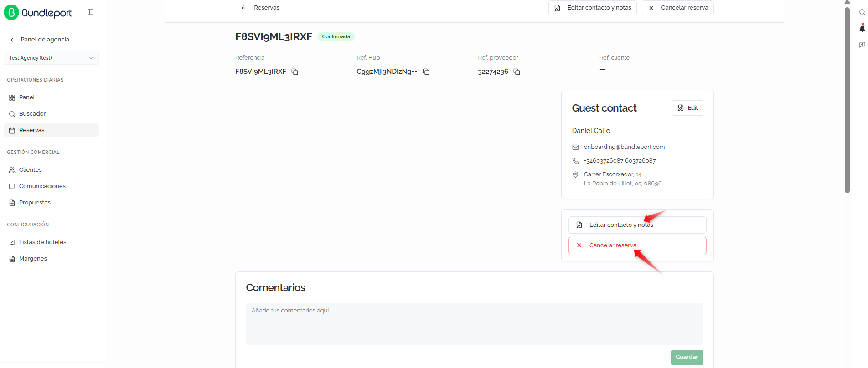Image resolution: width=868 pixels, height=368 pixels.
Task: Open Comunicaciones in the sidebar
Action: pyautogui.click(x=51, y=186)
